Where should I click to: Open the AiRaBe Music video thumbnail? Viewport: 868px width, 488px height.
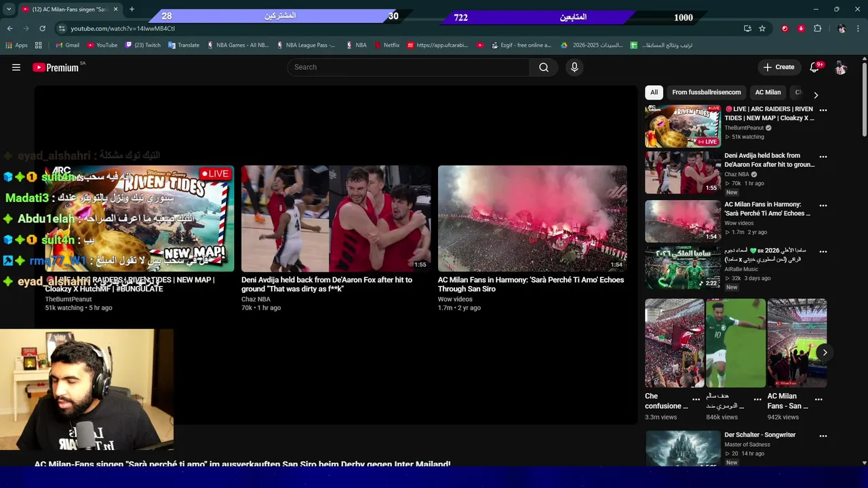[683, 268]
